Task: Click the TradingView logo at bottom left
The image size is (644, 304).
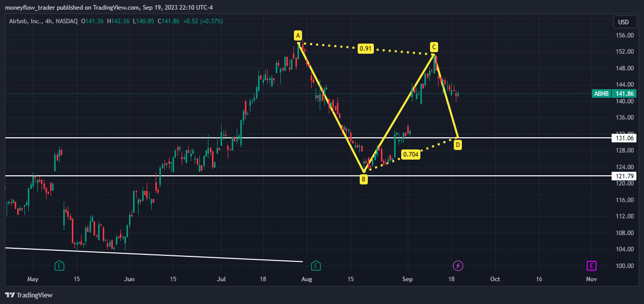Action: point(29,295)
